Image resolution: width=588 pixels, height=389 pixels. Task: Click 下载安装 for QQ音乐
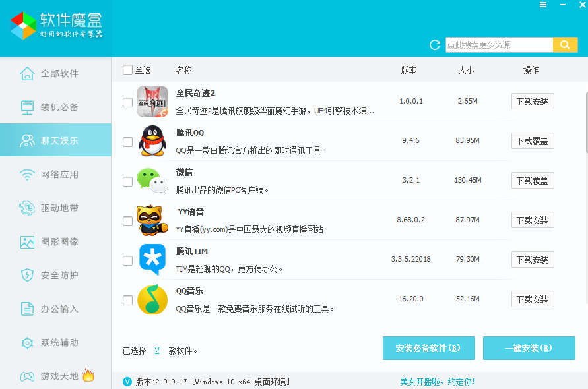pyautogui.click(x=533, y=299)
